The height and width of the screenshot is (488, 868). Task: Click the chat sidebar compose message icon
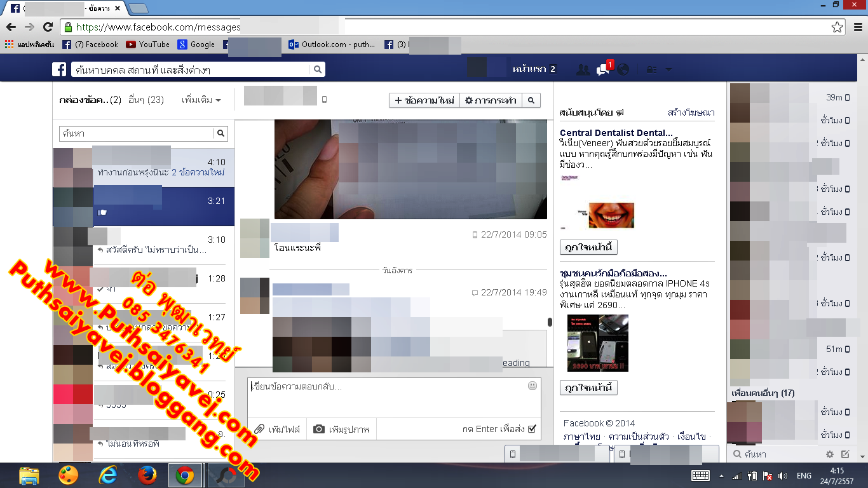pos(845,454)
